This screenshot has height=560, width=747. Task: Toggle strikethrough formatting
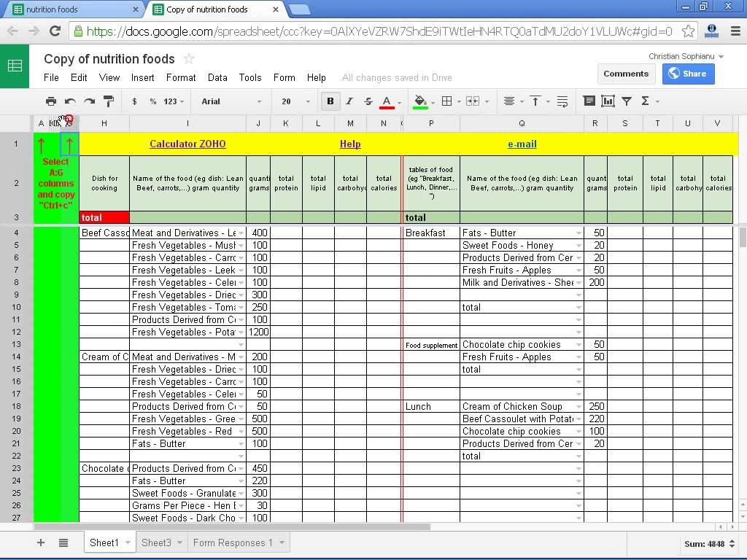(x=367, y=101)
